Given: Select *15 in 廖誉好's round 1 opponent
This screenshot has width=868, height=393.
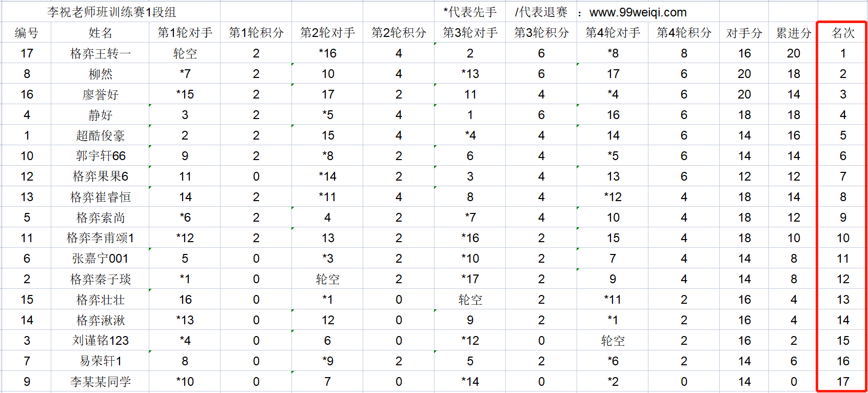Looking at the screenshot, I should point(185,94).
